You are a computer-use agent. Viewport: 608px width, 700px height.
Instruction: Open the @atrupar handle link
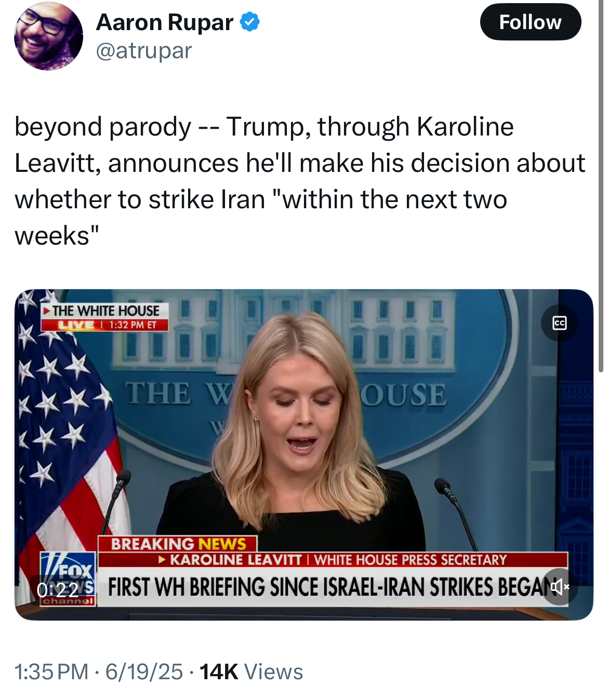(144, 51)
